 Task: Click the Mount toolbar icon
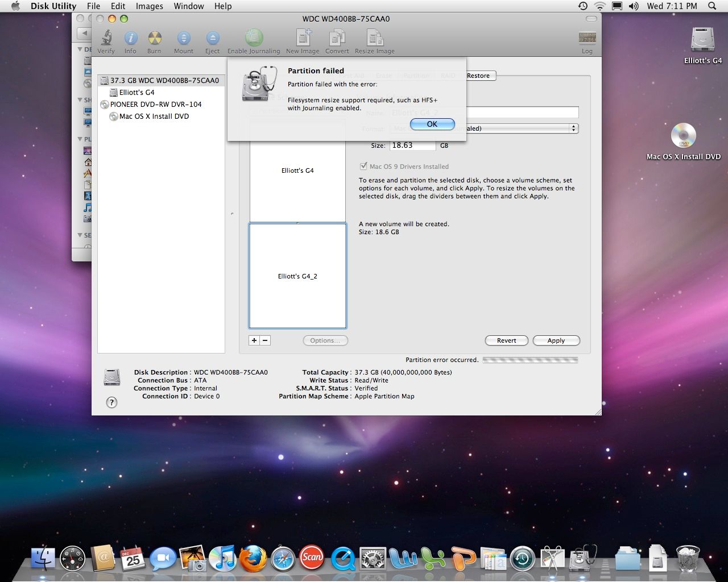pos(183,39)
